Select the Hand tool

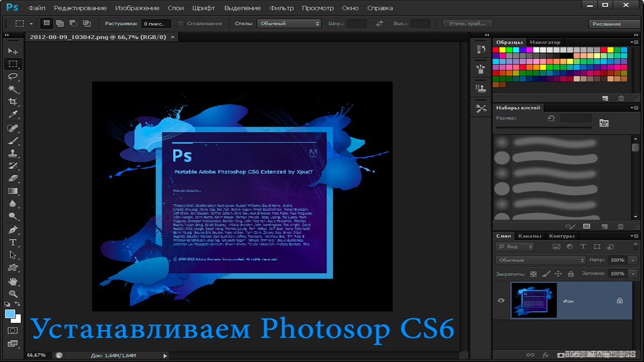pos(13,281)
